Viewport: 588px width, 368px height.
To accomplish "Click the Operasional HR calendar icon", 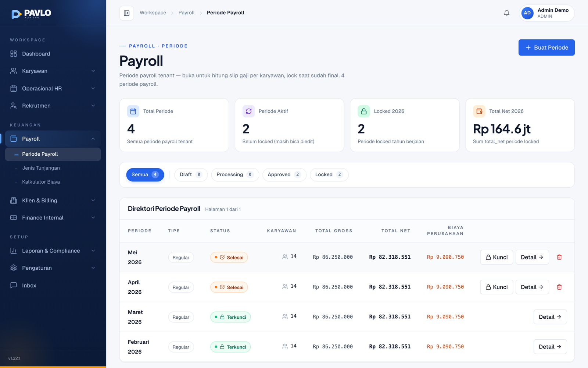I will 14,88.
